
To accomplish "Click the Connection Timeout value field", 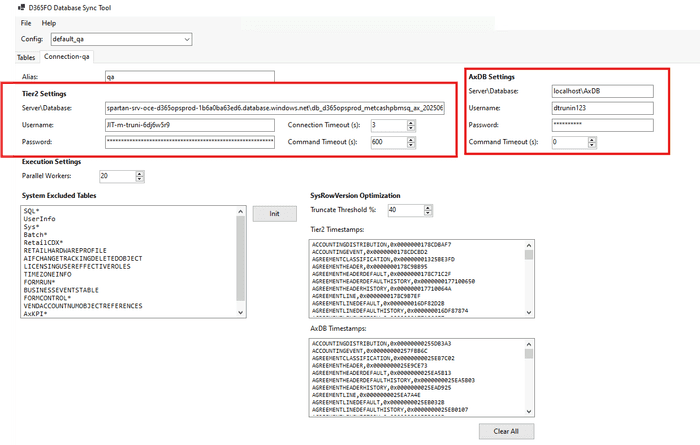I will 389,125.
